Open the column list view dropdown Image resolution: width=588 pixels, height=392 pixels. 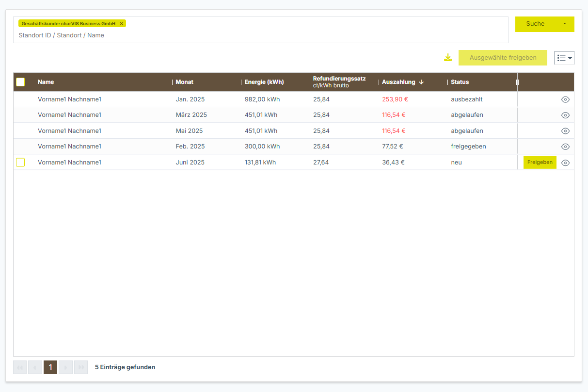[564, 58]
